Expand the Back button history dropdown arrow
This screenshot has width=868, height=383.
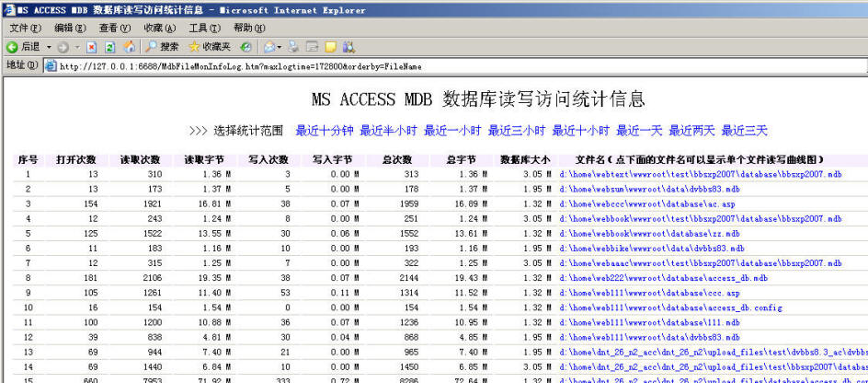pyautogui.click(x=48, y=47)
